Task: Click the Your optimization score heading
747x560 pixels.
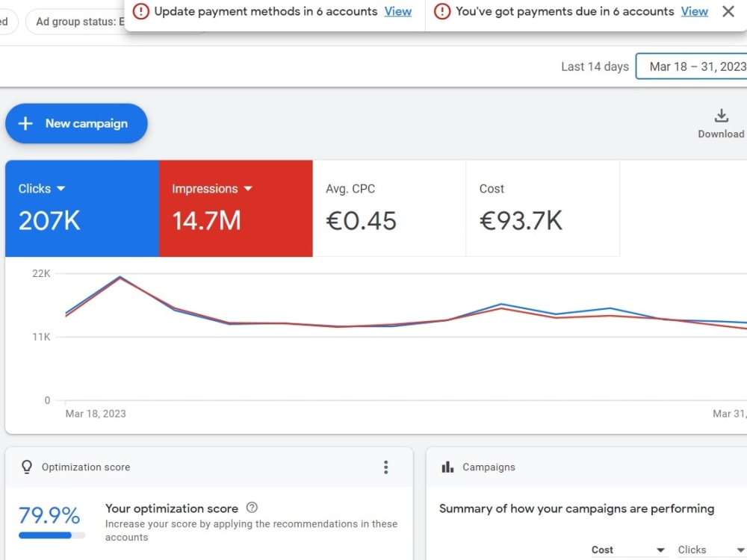Action: (172, 508)
